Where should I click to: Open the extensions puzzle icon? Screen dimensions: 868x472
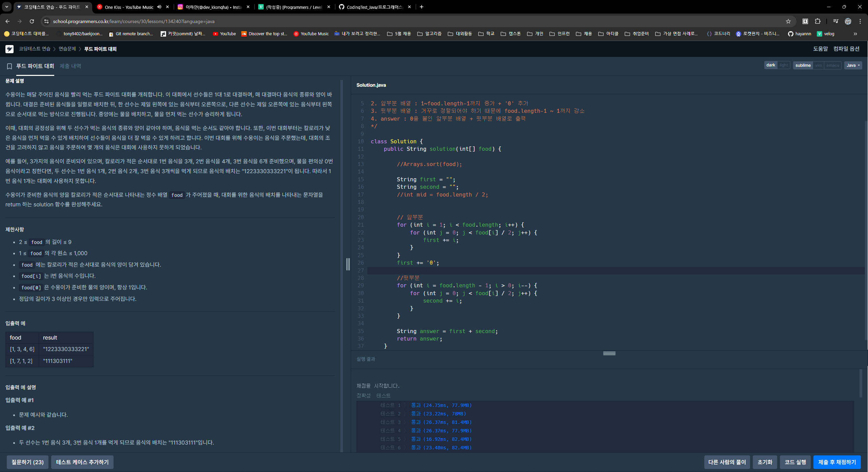tap(817, 21)
